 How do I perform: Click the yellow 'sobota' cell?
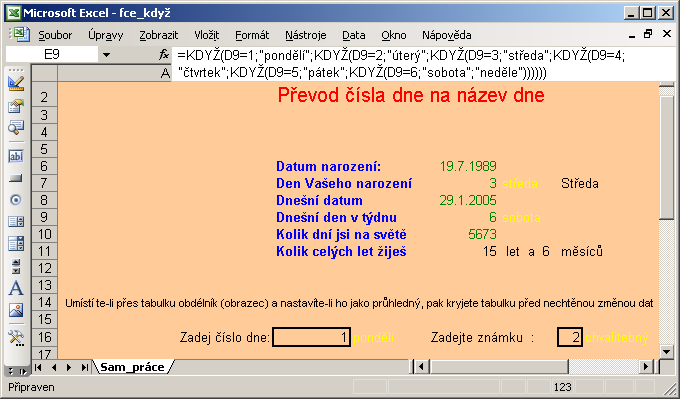click(x=521, y=217)
